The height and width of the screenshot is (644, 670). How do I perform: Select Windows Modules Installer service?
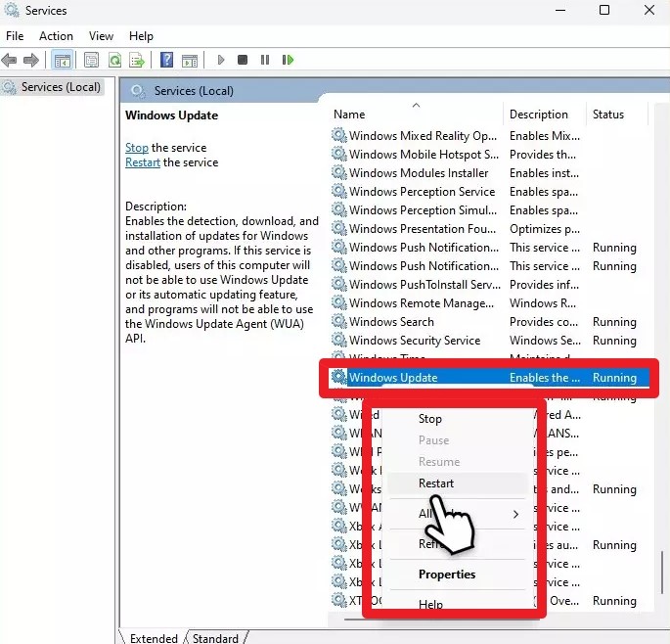tap(490, 173)
